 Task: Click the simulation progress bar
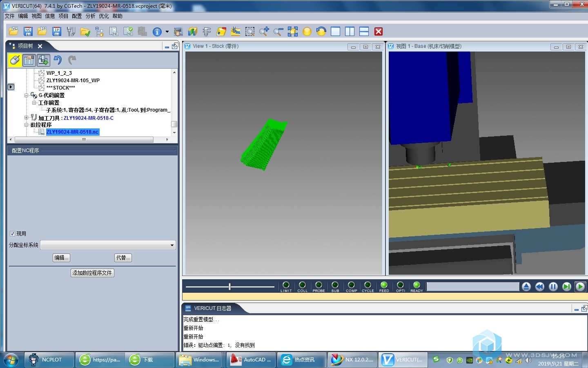pos(473,287)
